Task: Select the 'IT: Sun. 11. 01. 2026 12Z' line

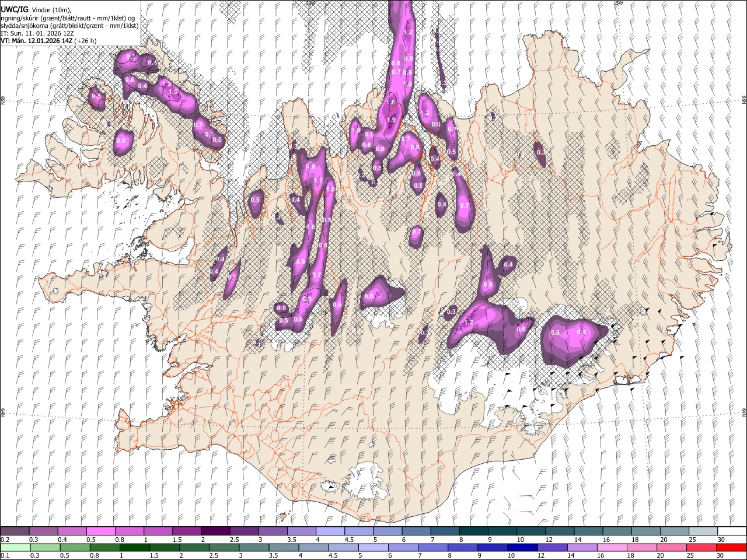Action: click(37, 33)
